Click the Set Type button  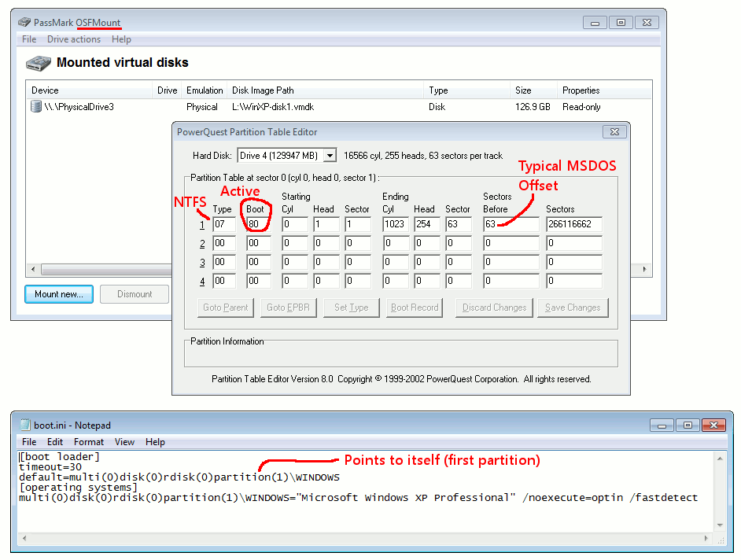point(351,308)
